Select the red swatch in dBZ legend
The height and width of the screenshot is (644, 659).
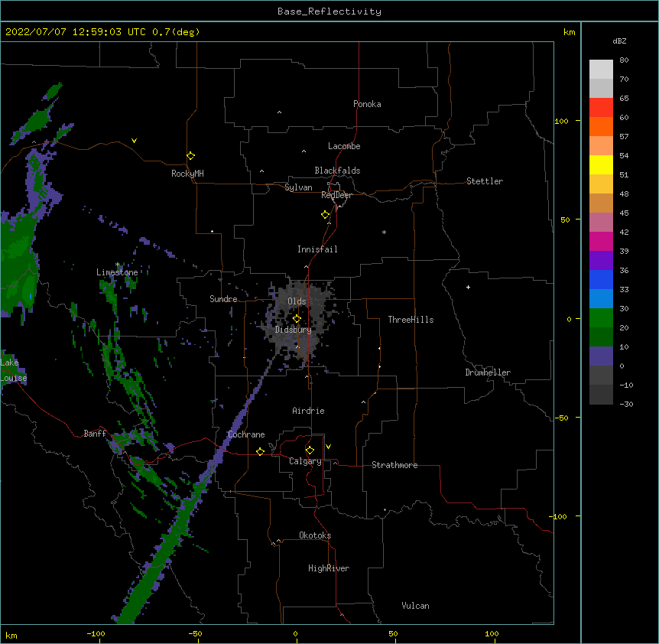pyautogui.click(x=601, y=107)
